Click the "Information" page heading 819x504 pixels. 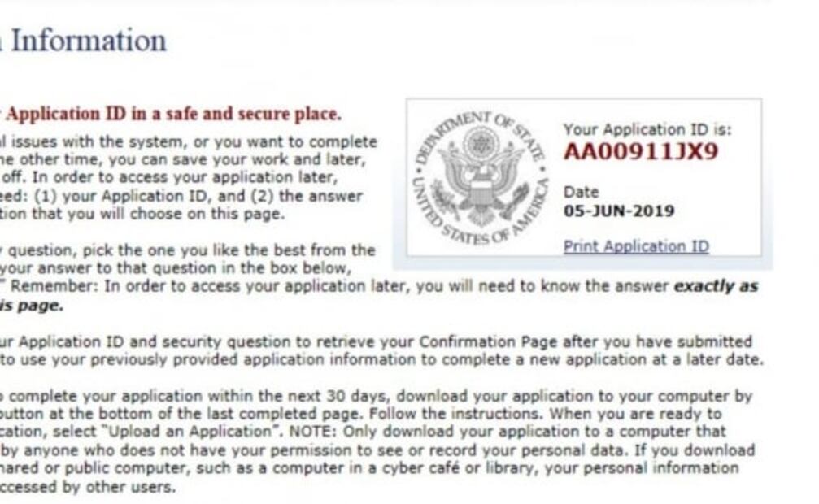88,41
